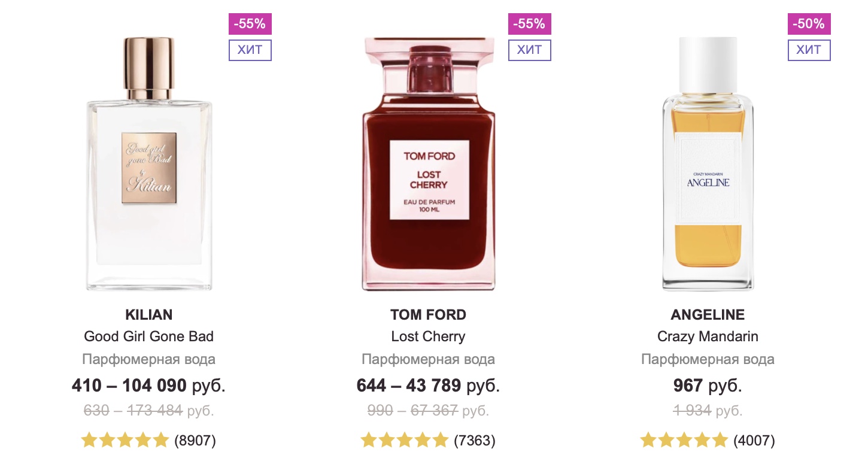Open the Good Girl Gone Bad product title

coord(149,336)
